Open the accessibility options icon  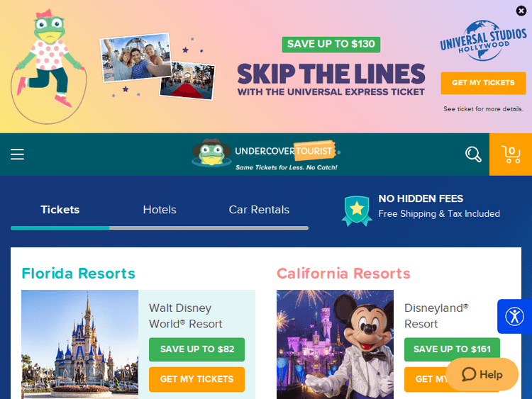pyautogui.click(x=515, y=316)
